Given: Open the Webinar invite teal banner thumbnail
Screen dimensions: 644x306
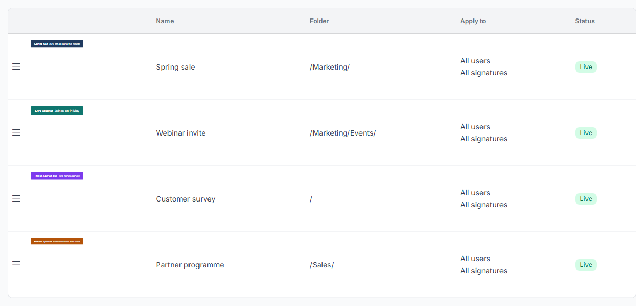Looking at the screenshot, I should (x=57, y=111).
